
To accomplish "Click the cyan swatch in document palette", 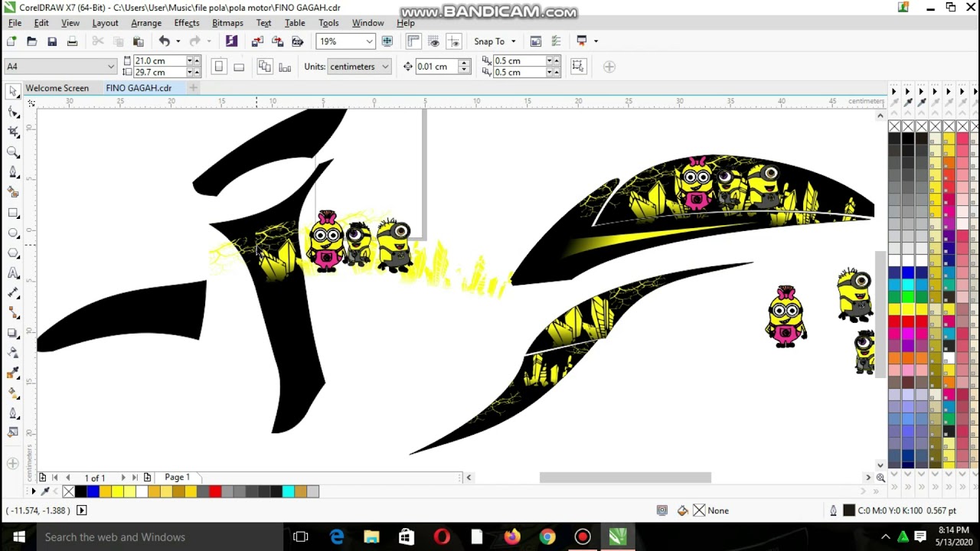I will 289,491.
